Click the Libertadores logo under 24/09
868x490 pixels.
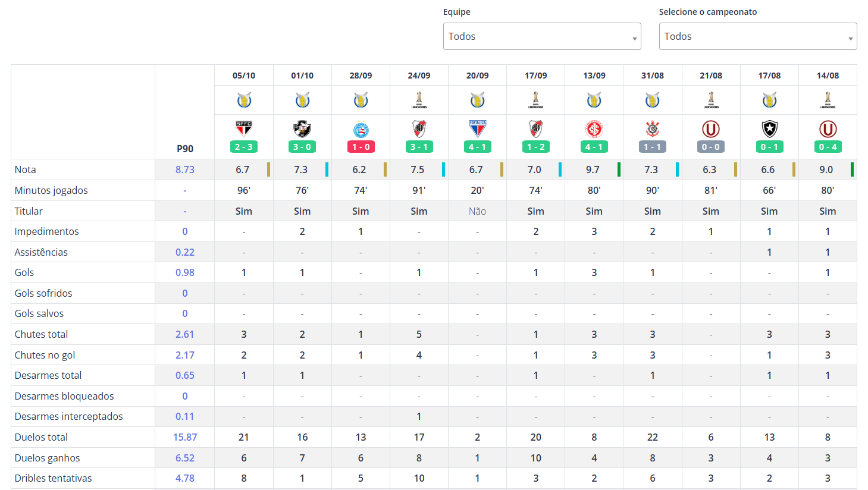point(419,100)
